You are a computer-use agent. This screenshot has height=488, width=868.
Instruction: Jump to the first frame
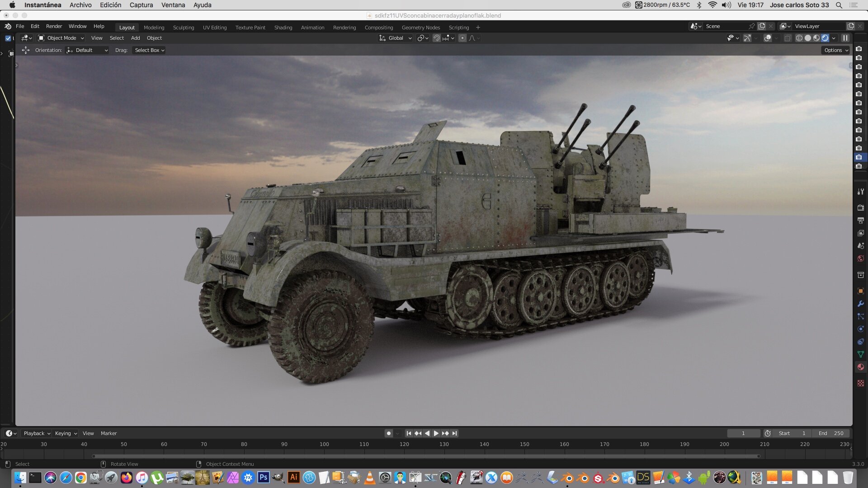409,433
